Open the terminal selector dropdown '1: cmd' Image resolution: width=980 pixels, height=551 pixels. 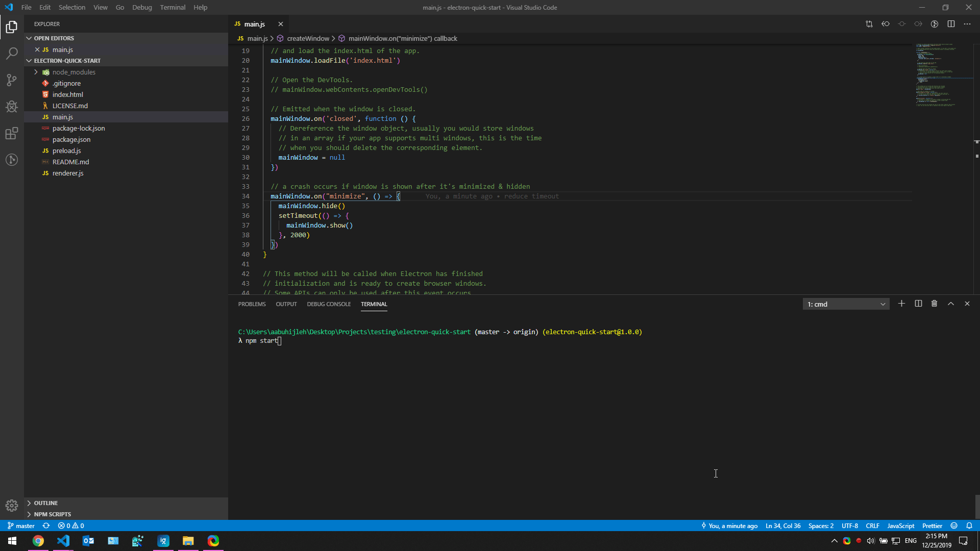846,304
